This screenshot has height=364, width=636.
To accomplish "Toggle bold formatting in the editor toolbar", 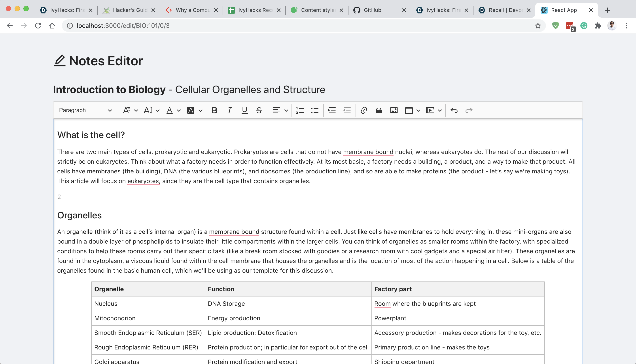I will point(214,110).
